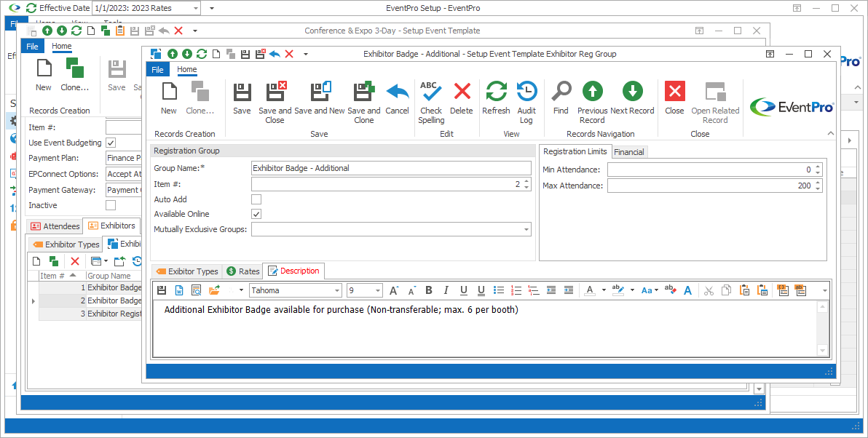The height and width of the screenshot is (438, 868).
Task: Go to Previous Record
Action: pyautogui.click(x=592, y=103)
